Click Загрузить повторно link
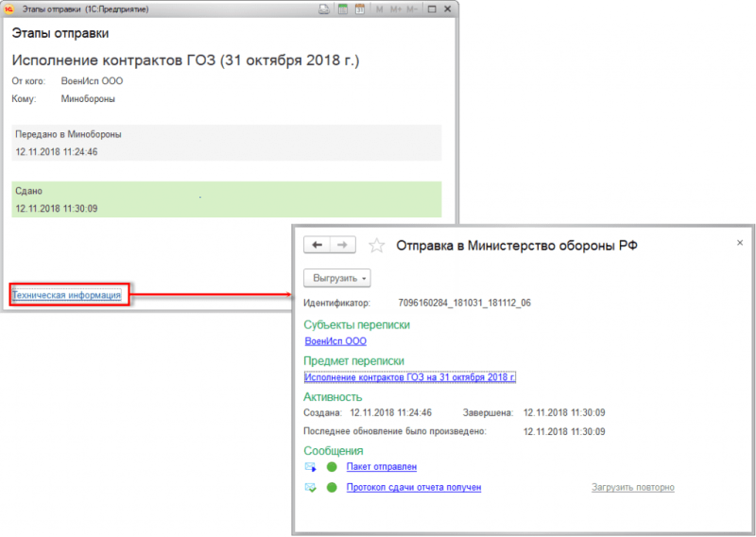 click(633, 487)
